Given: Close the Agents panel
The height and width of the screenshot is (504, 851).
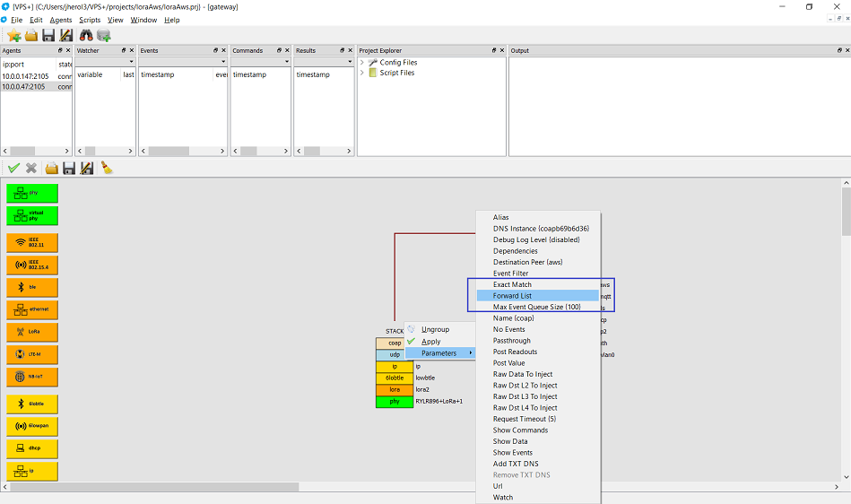Looking at the screenshot, I should [x=68, y=51].
